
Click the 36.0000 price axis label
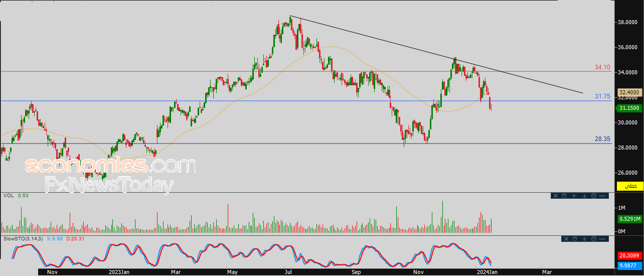[627, 47]
